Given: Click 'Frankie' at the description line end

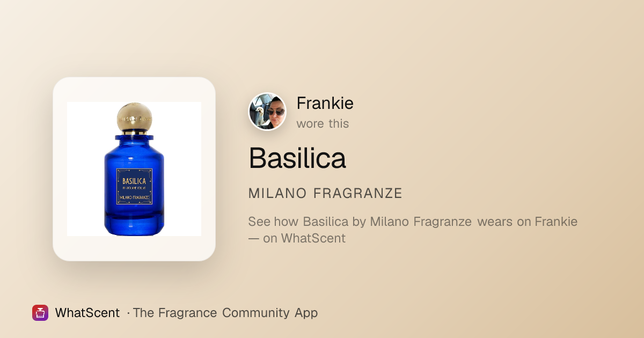Looking at the screenshot, I should click(556, 222).
